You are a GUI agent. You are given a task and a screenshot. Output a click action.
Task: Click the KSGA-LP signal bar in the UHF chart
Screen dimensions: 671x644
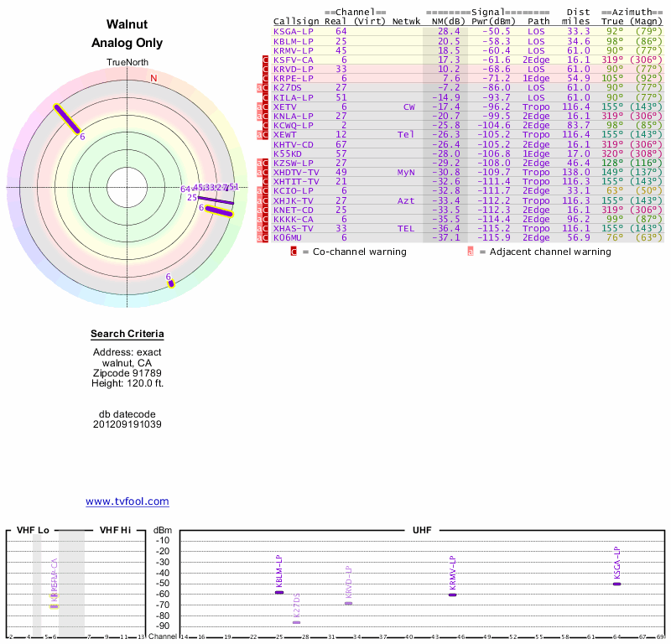pyautogui.click(x=616, y=584)
